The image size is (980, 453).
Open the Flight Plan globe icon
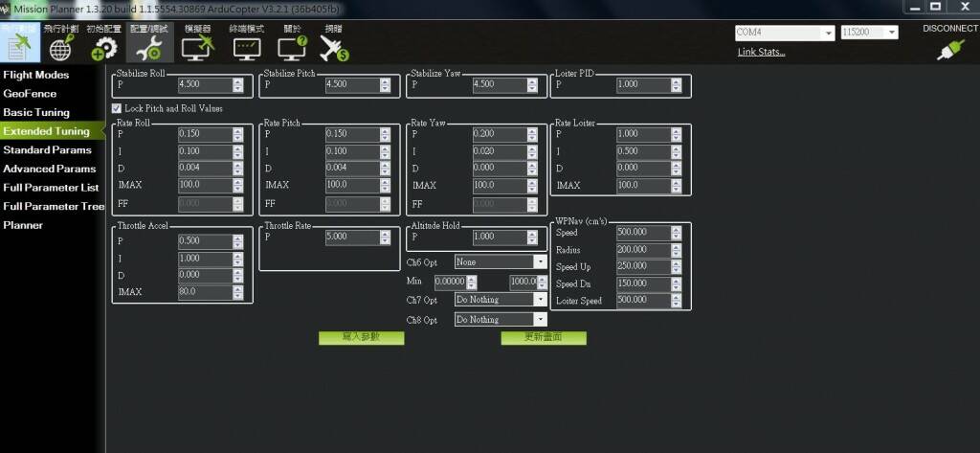61,44
